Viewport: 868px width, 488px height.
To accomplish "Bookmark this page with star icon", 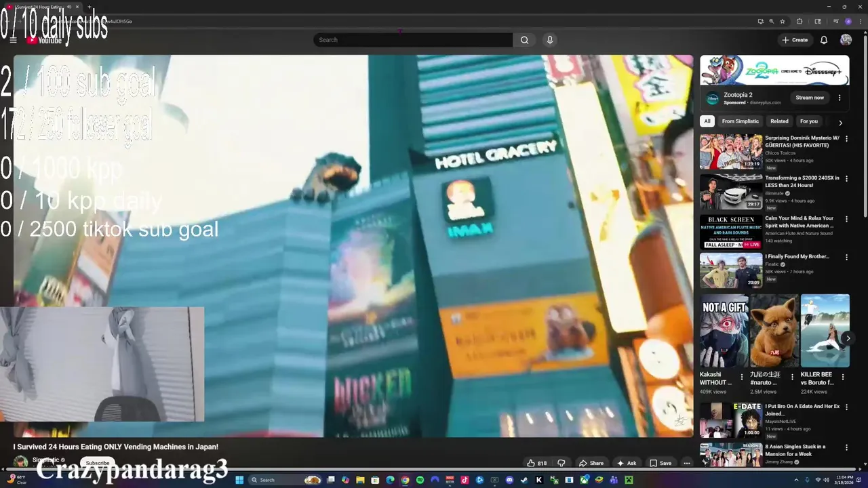I will (783, 21).
